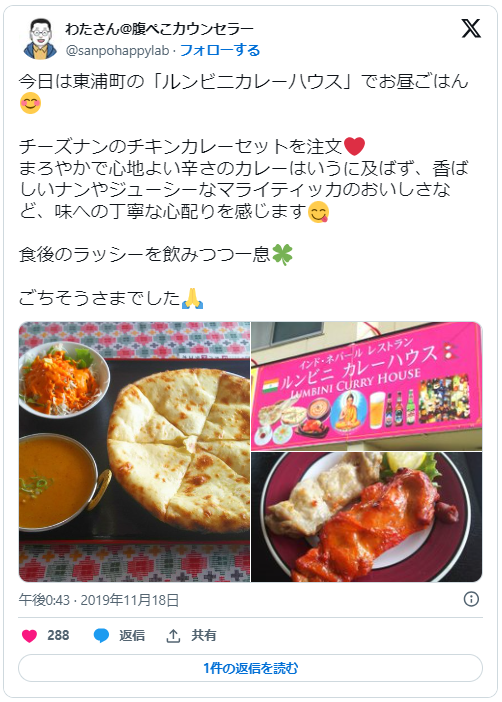Read replies via 1件の返信を読む button
Viewport: 502px width, 702px height.
click(x=250, y=668)
